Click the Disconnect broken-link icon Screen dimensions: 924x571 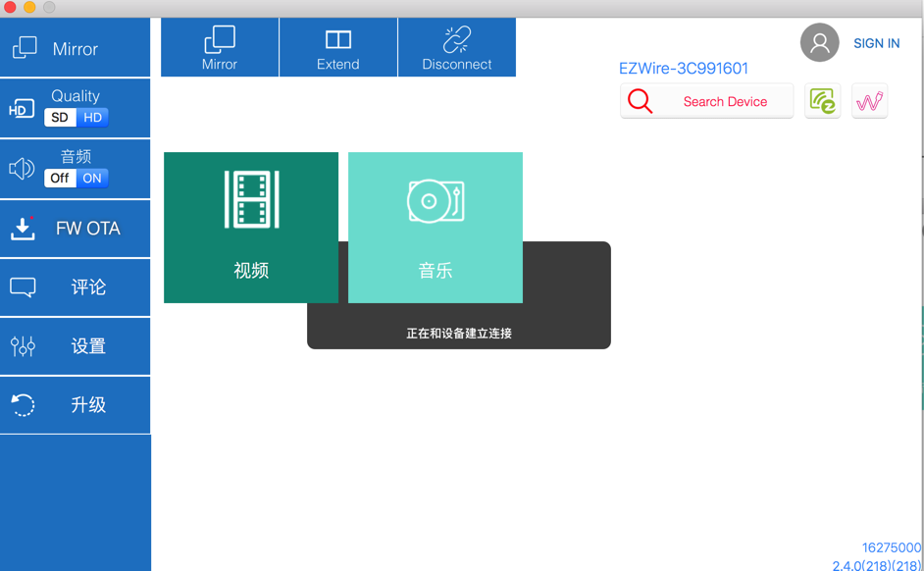coord(457,39)
